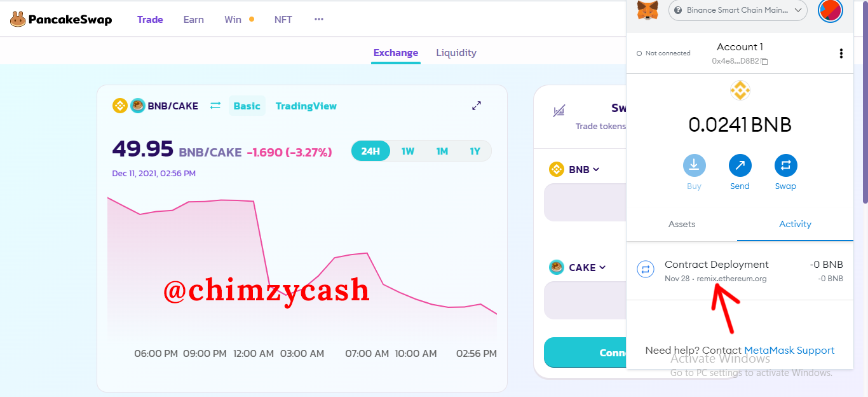Open the Win menu
Screen dimensions: 868x397
233,20
